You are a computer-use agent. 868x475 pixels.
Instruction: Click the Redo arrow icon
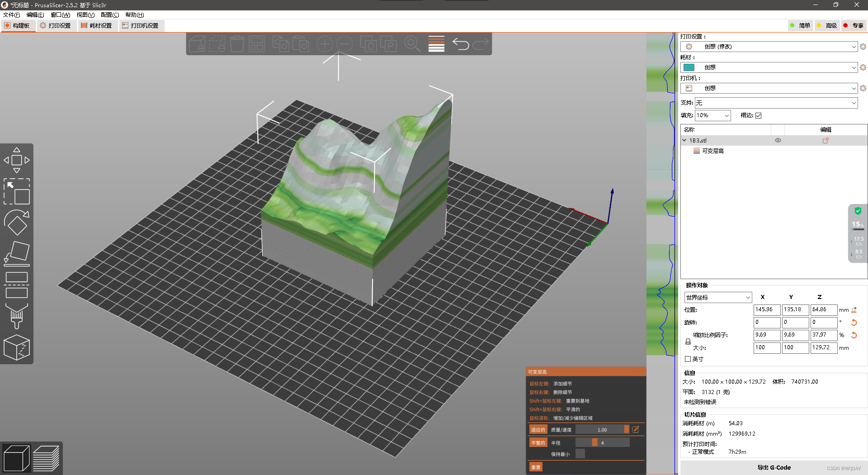coord(481,44)
